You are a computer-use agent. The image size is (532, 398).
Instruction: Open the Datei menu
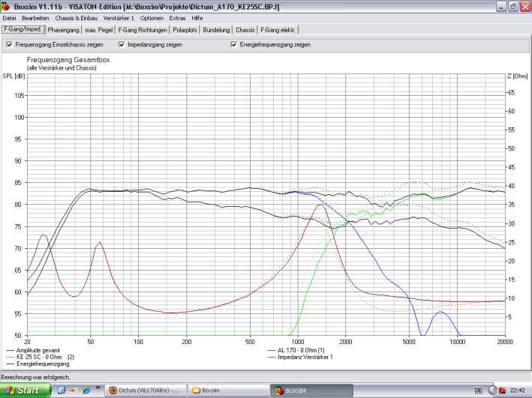(x=10, y=17)
